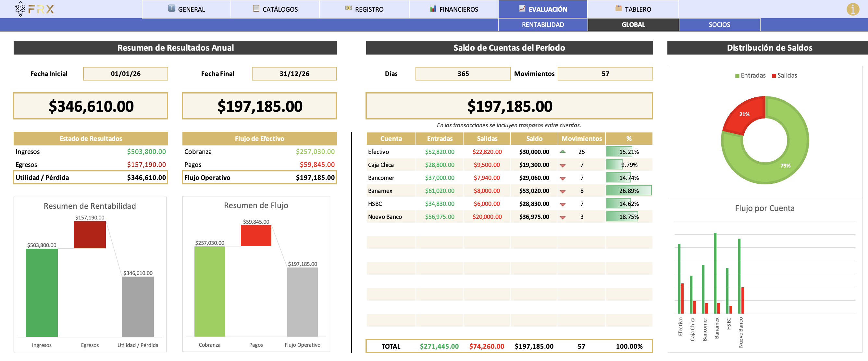868x361 pixels.
Task: Click the CATÁLOGOS tab's book icon
Action: (x=256, y=8)
